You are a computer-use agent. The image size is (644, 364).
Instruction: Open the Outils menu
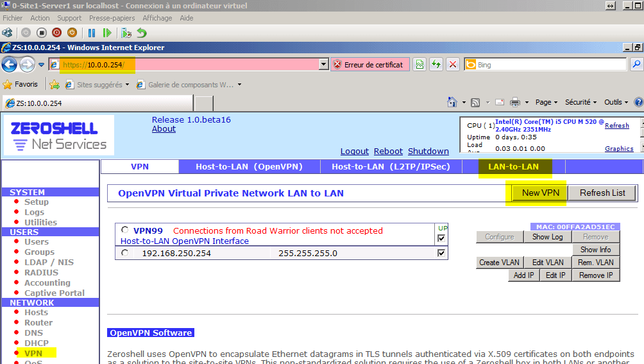616,102
